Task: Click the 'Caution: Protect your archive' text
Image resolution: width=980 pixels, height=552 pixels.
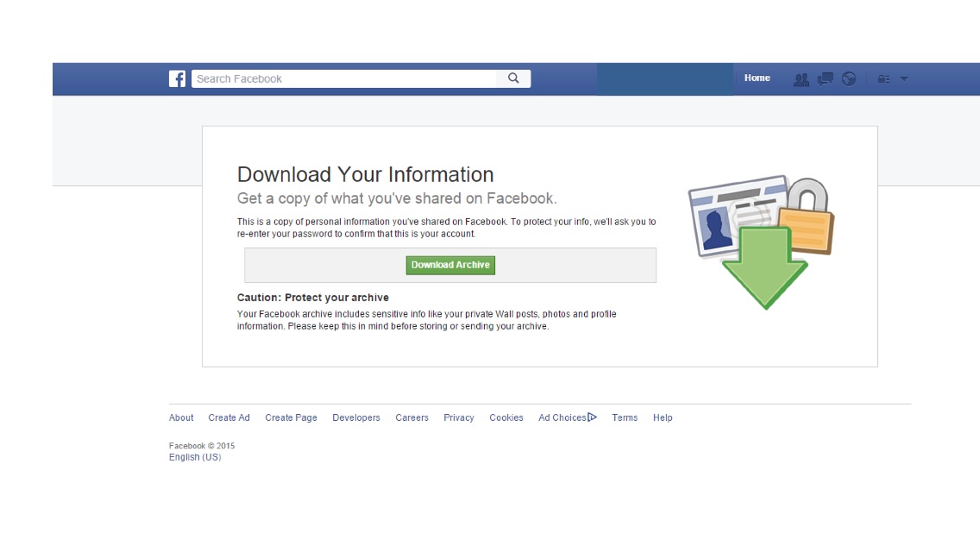Action: point(312,298)
